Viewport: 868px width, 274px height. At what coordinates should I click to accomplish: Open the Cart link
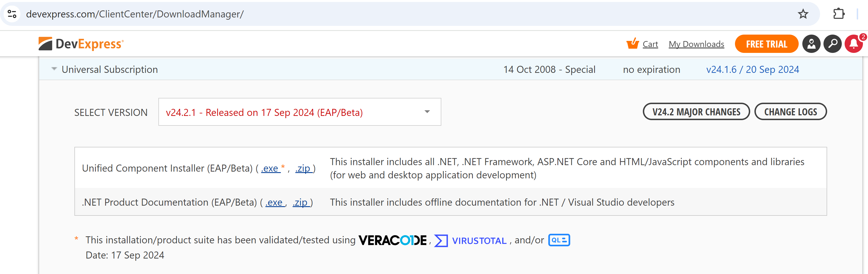(650, 44)
